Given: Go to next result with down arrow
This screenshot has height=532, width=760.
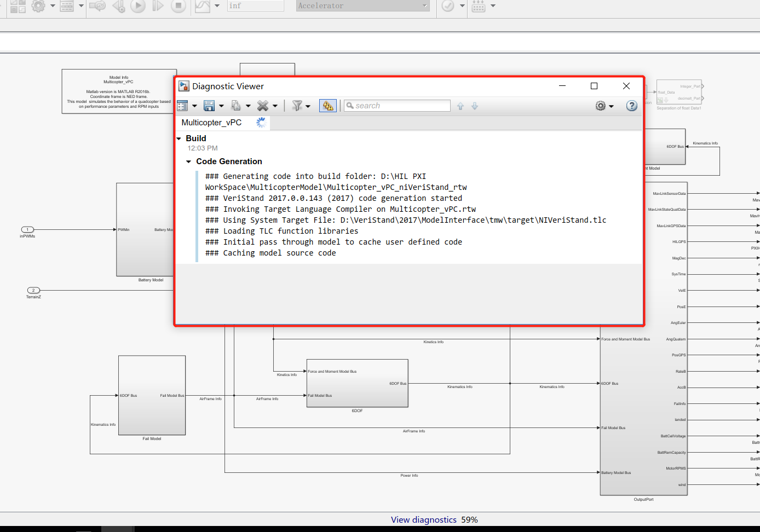Looking at the screenshot, I should coord(475,106).
